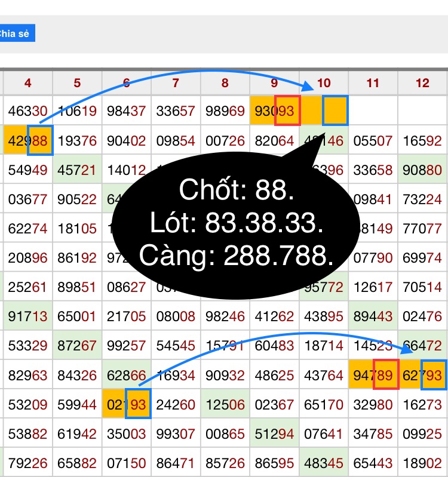The image size is (448, 477).
Task: Click the green cell 91713
Action: pyautogui.click(x=28, y=316)
